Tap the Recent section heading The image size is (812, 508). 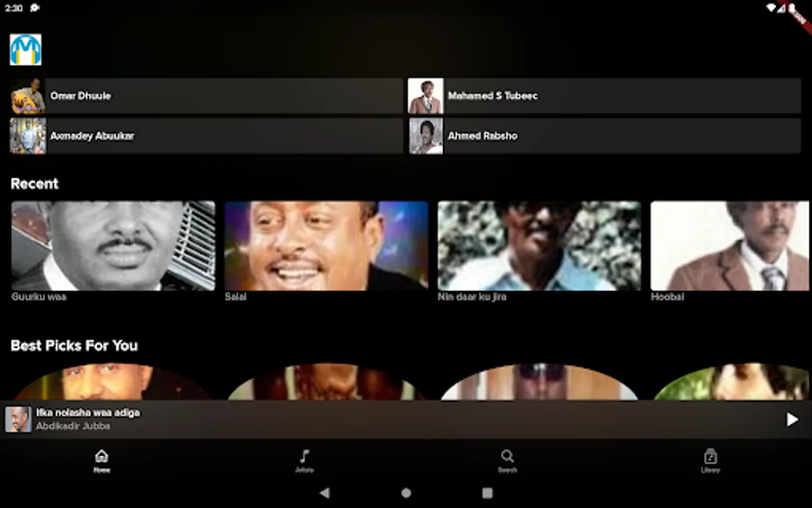coord(34,184)
